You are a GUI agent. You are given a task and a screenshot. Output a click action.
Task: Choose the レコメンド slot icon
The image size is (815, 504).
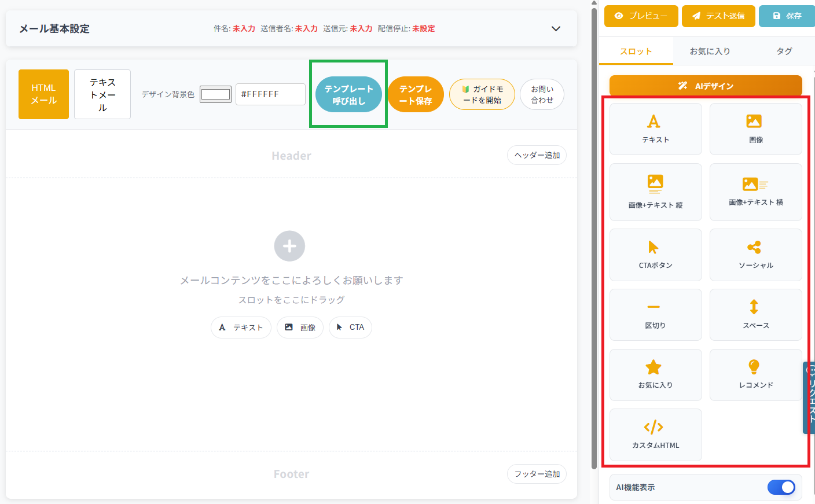pos(755,374)
